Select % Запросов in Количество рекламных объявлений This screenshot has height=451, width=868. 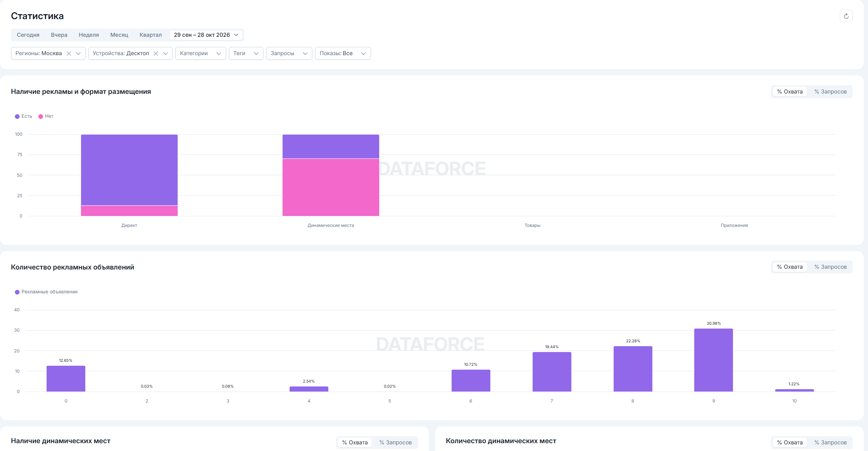click(830, 267)
